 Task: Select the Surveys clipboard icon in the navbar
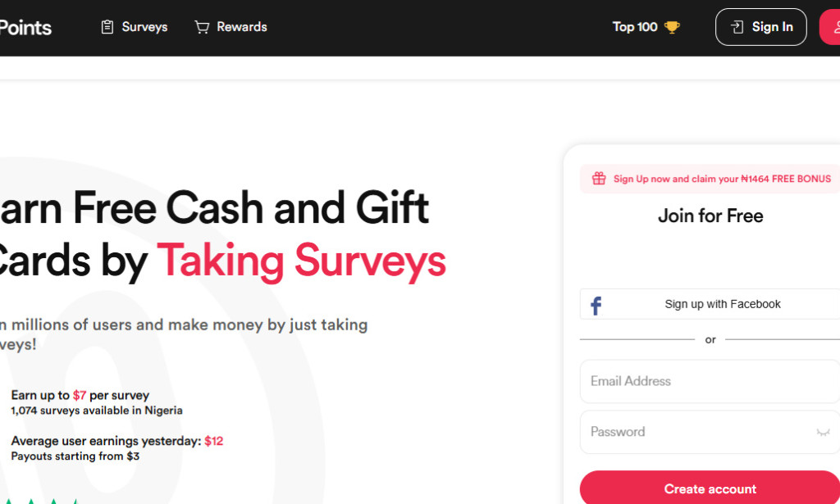pyautogui.click(x=107, y=26)
